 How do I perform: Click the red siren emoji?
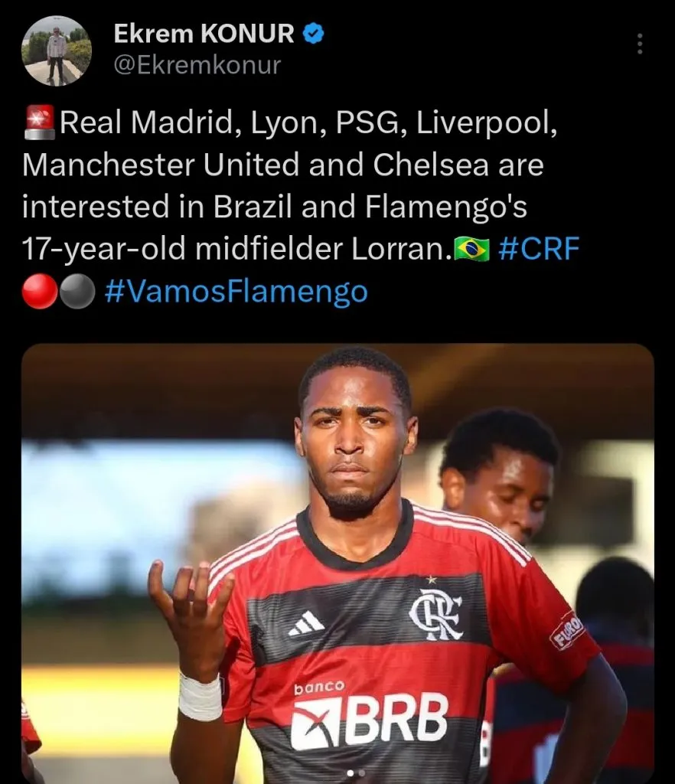click(40, 122)
